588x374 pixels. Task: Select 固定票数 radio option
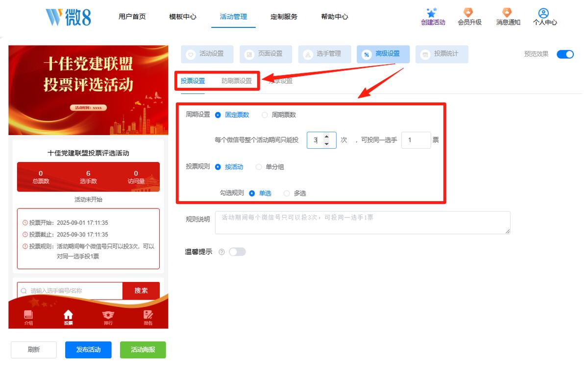tap(232, 115)
